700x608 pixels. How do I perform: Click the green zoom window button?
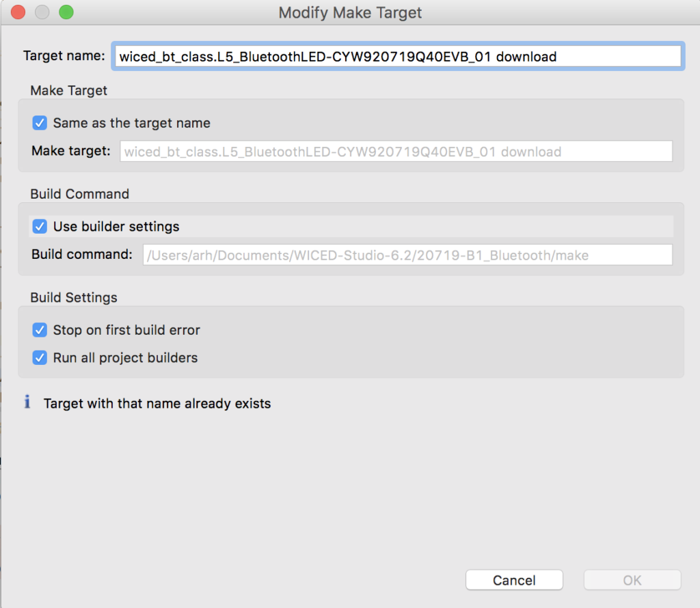(66, 12)
